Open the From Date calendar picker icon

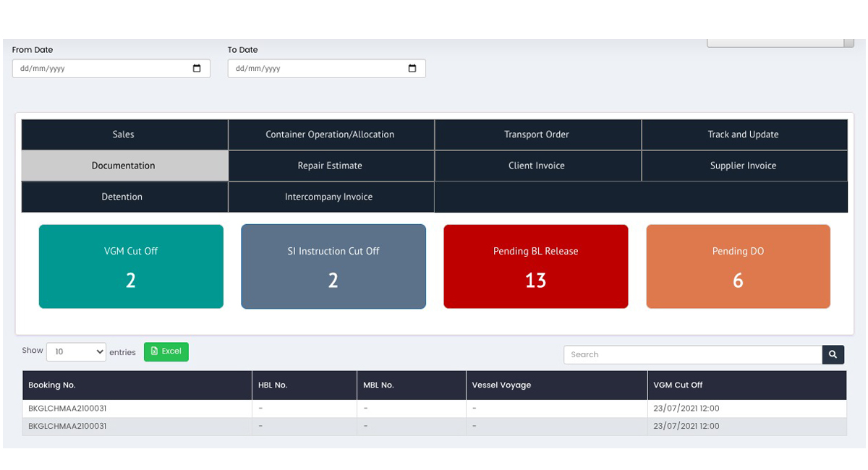pyautogui.click(x=197, y=69)
